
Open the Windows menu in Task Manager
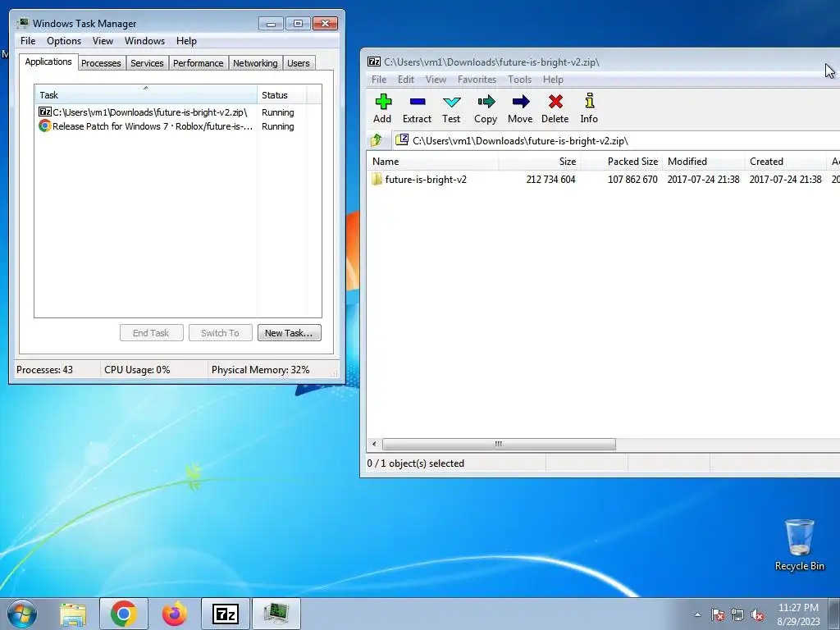coord(144,41)
